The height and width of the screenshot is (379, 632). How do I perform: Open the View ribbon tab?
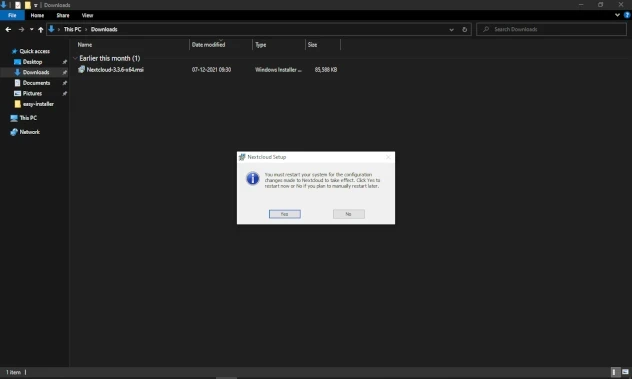[87, 15]
